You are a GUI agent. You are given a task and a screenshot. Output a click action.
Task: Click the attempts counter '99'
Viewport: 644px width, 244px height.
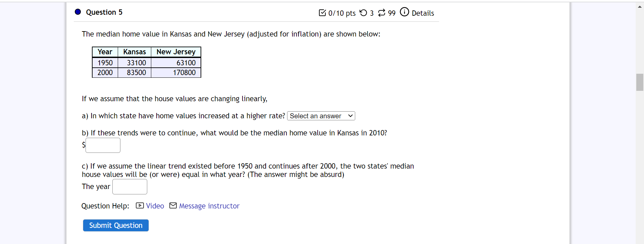pyautogui.click(x=392, y=13)
